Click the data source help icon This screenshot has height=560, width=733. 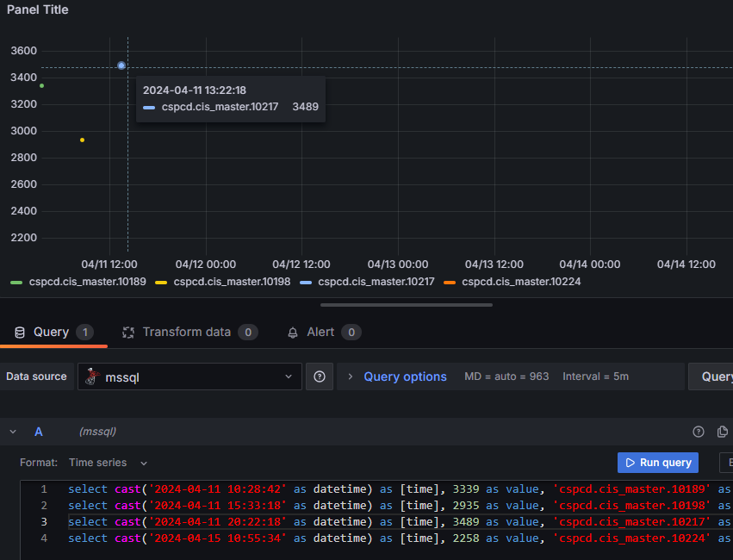point(320,376)
